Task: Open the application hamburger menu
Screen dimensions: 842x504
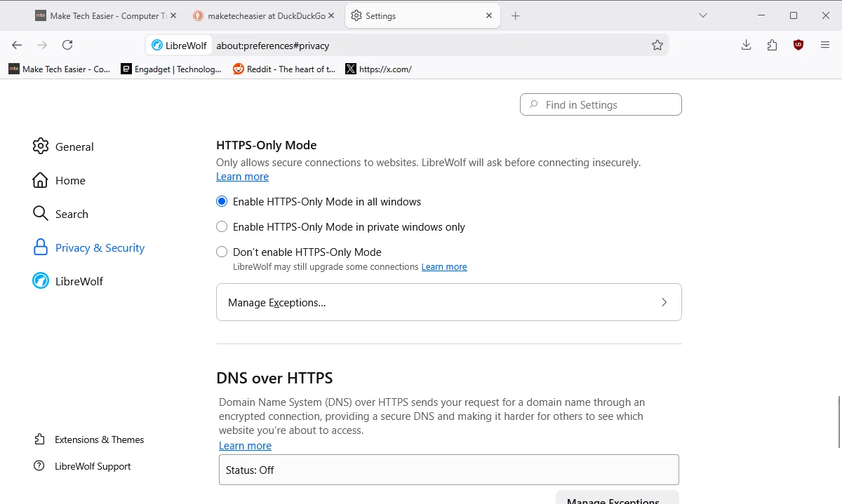Action: 825,44
